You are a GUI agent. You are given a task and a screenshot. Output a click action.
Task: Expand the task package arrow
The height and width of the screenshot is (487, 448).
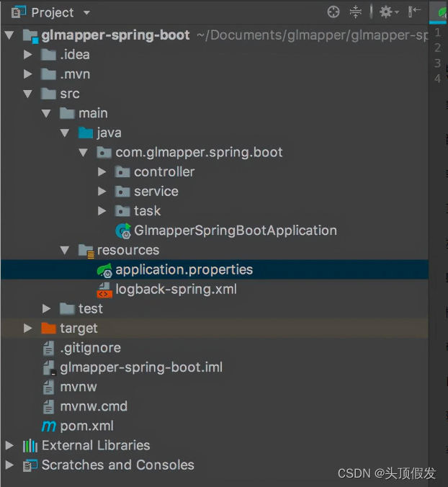(102, 211)
